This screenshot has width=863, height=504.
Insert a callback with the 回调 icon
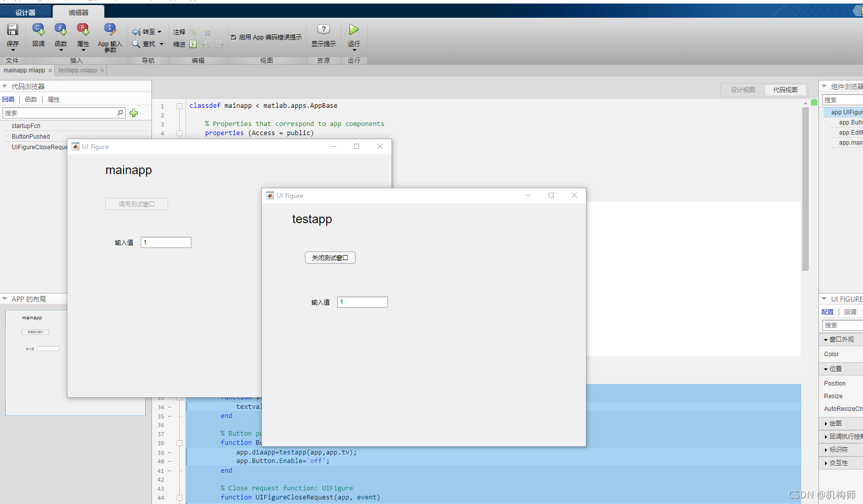tap(38, 29)
